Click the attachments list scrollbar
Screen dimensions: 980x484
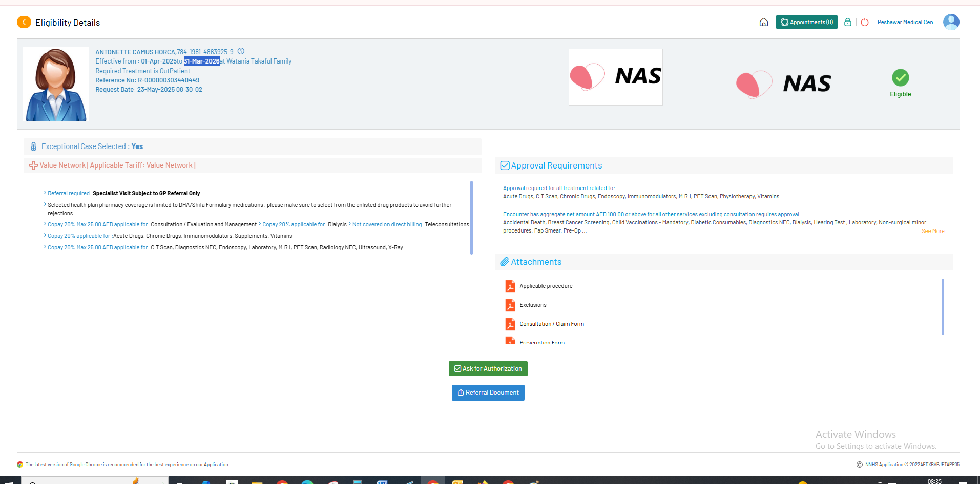point(942,307)
